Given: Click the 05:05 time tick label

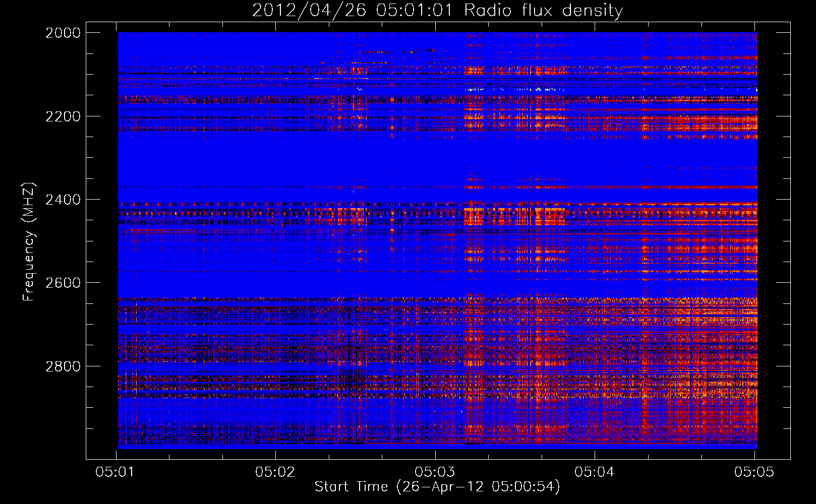Looking at the screenshot, I should 754,472.
